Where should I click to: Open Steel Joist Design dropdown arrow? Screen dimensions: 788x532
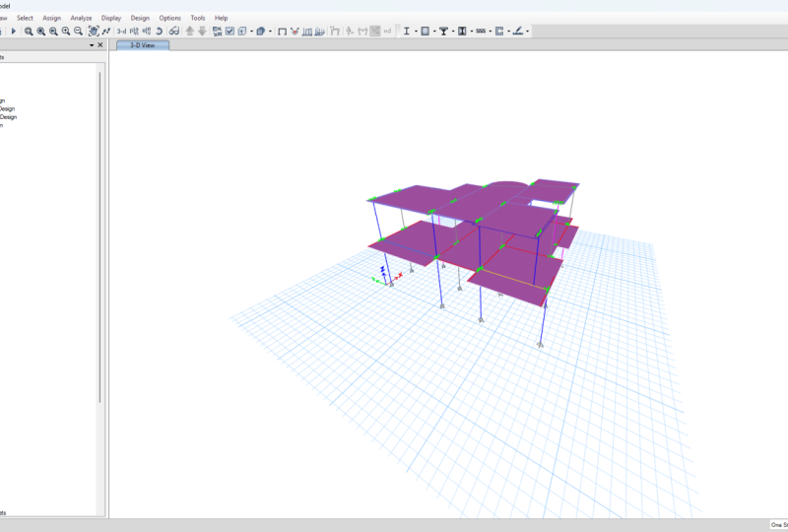490,32
